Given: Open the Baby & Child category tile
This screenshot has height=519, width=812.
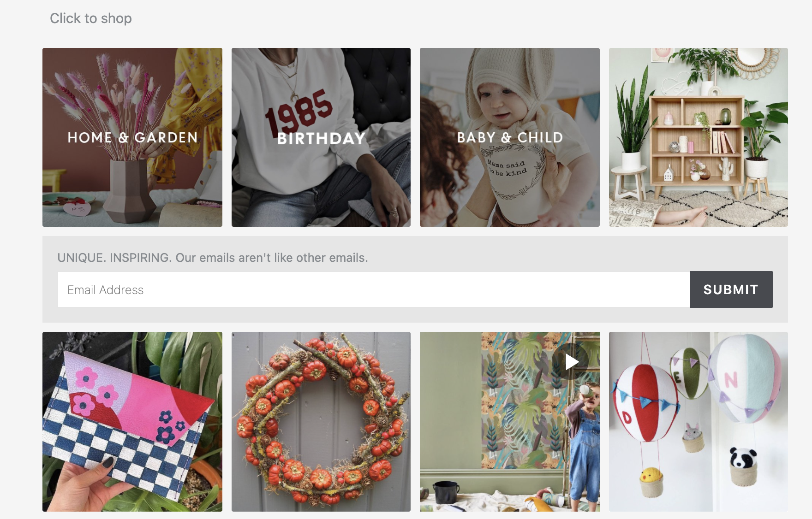Looking at the screenshot, I should point(510,137).
